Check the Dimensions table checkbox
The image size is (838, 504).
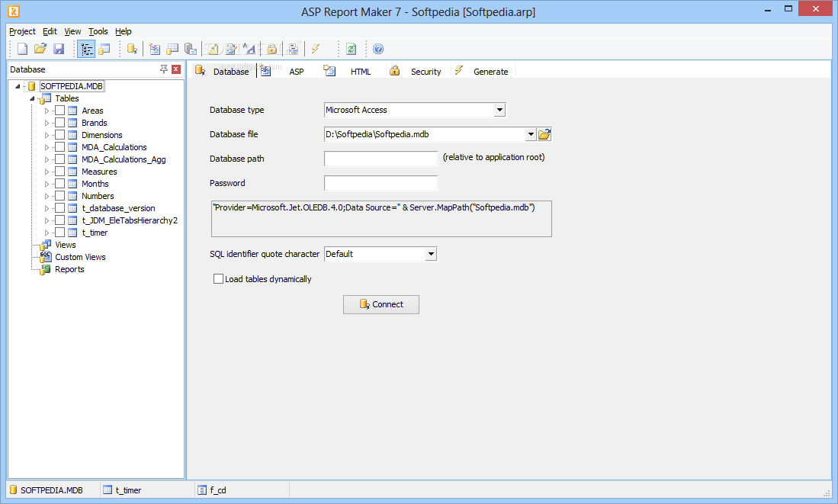coord(59,135)
